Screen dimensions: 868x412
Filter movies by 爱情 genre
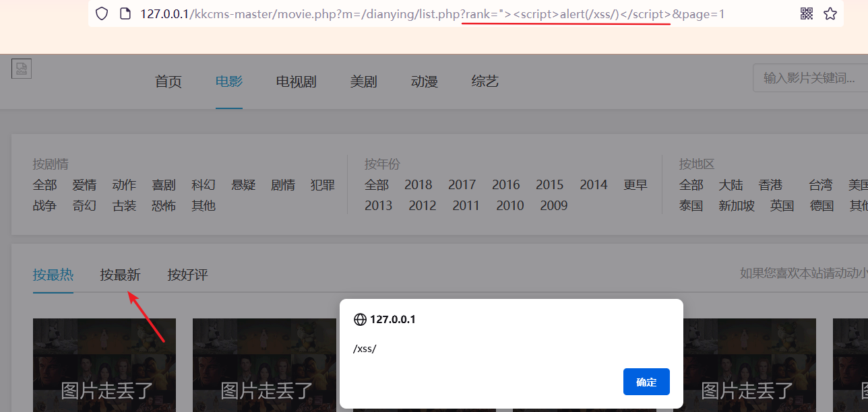pyautogui.click(x=84, y=184)
